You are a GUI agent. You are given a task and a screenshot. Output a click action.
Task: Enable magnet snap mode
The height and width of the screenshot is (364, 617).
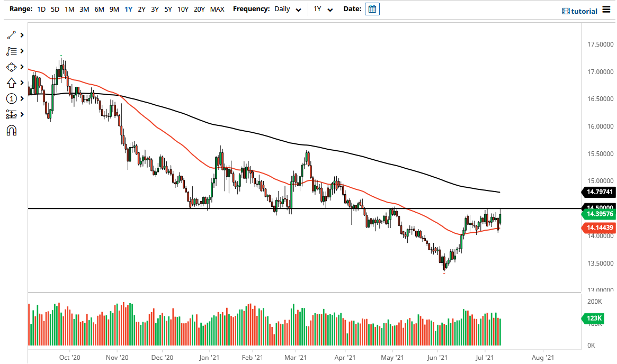pyautogui.click(x=12, y=130)
